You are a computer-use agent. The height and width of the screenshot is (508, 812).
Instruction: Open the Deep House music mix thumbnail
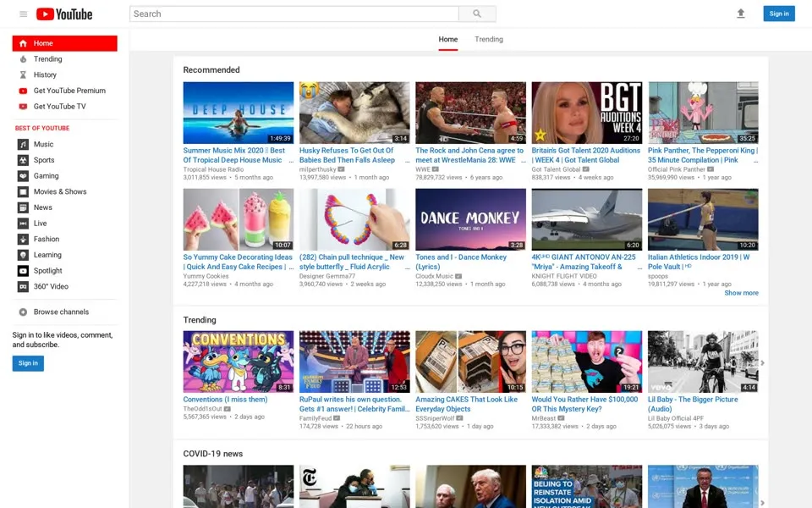coord(239,113)
